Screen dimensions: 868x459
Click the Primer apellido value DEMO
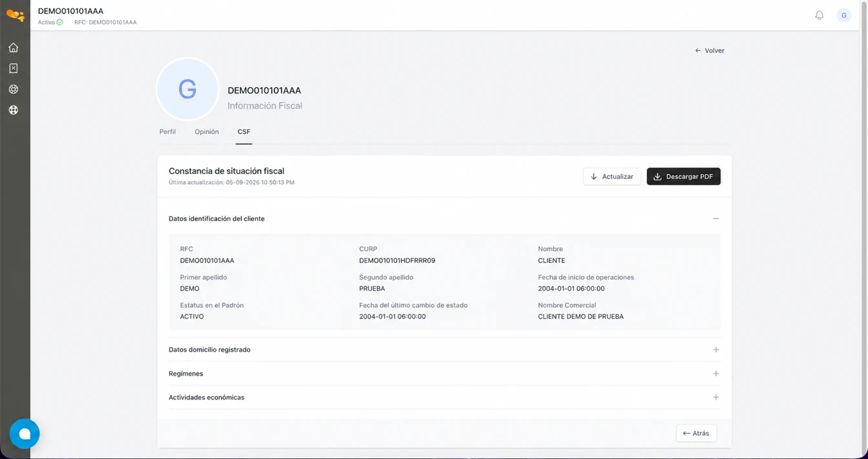tap(189, 288)
